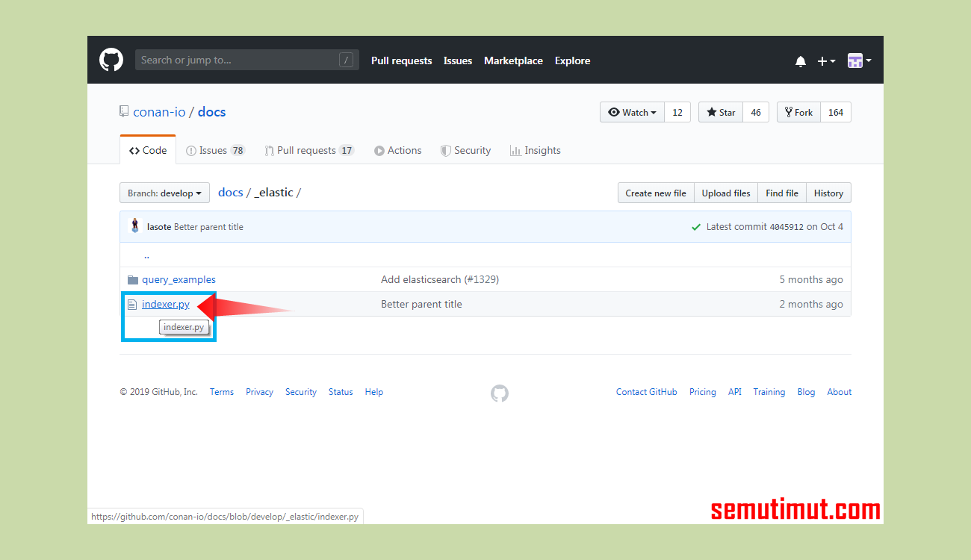This screenshot has height=560, width=971.
Task: Click the indexer.py file icon
Action: click(x=132, y=305)
